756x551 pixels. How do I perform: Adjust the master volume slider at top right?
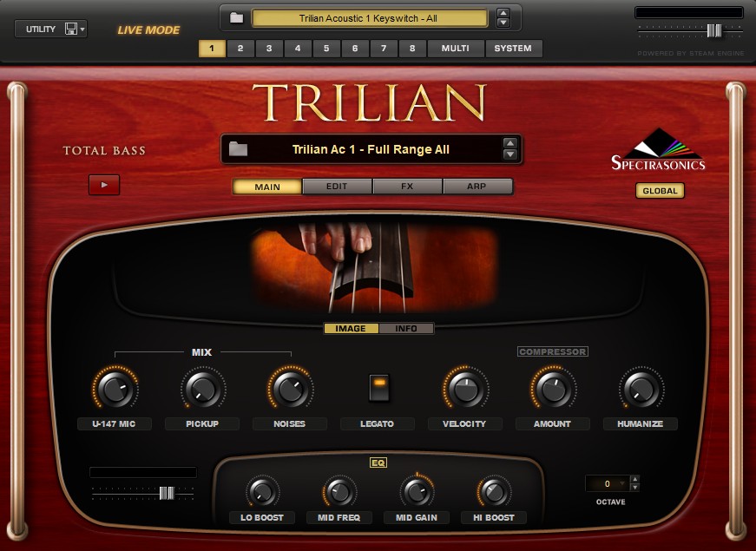click(714, 31)
